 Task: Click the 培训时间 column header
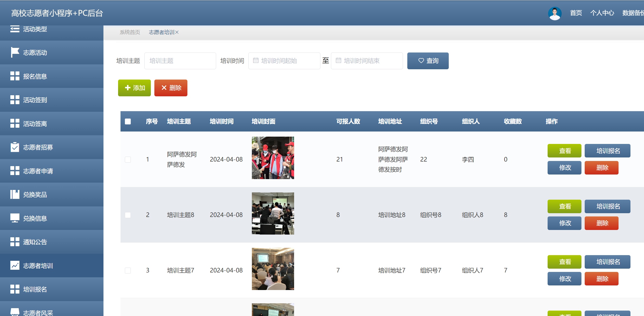click(222, 121)
